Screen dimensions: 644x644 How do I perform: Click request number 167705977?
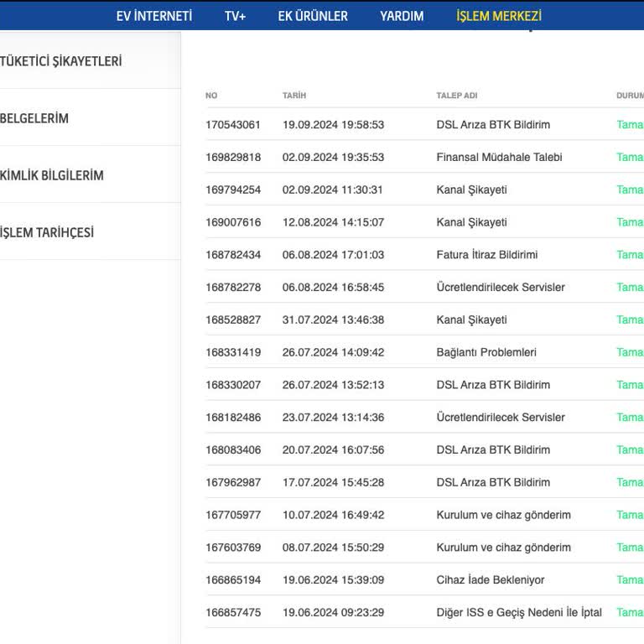pos(233,515)
